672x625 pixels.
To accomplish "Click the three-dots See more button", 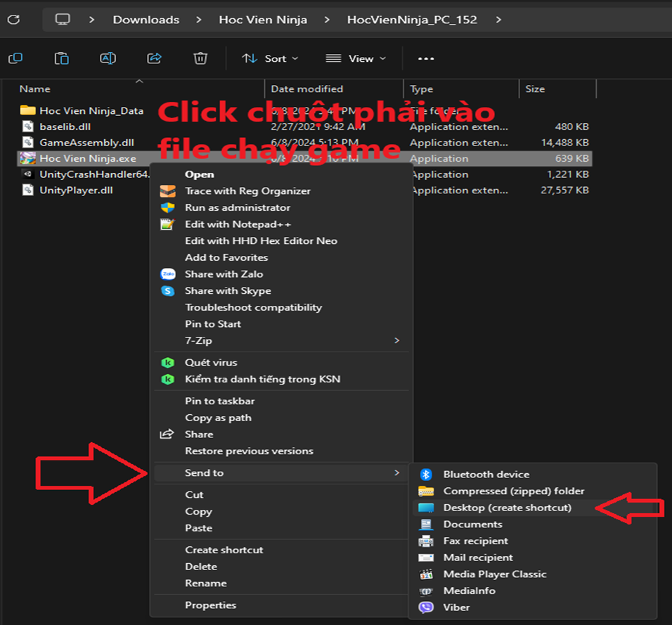I will click(426, 58).
